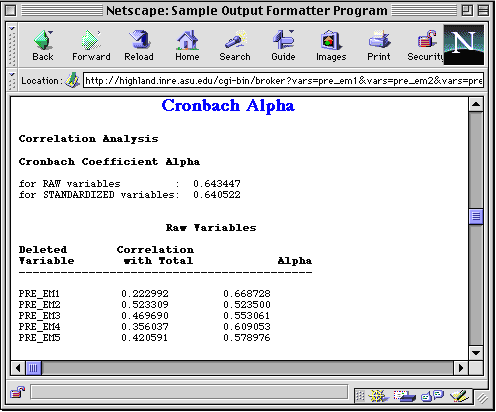Reload the current page

pos(139,45)
